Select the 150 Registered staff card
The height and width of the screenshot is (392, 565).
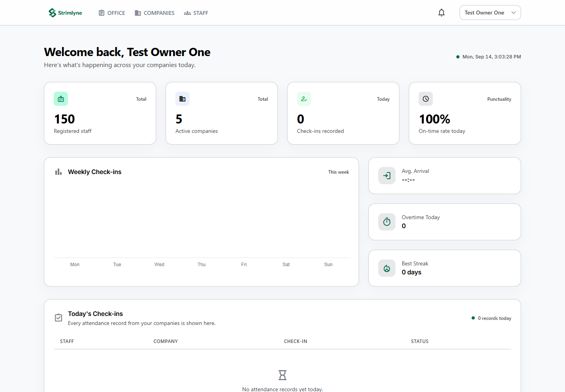coord(100,113)
